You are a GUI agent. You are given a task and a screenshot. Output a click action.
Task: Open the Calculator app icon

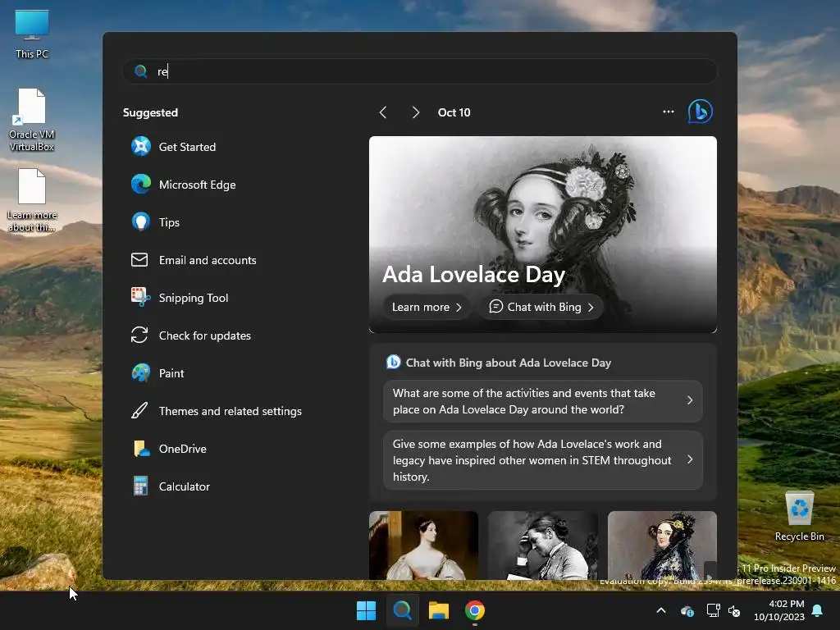pyautogui.click(x=141, y=486)
